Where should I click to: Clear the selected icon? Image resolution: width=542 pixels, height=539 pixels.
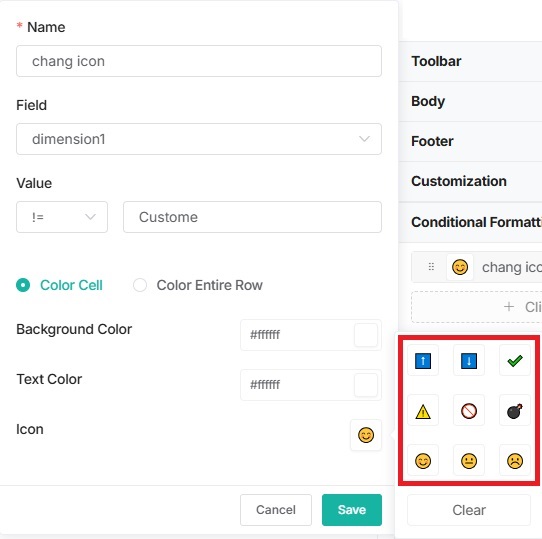tap(469, 510)
